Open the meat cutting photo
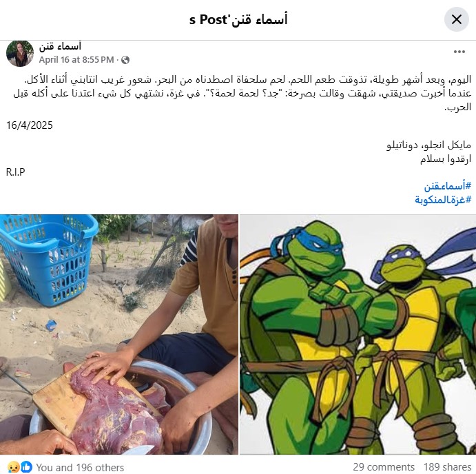This screenshot has height=474, width=476. [119, 335]
